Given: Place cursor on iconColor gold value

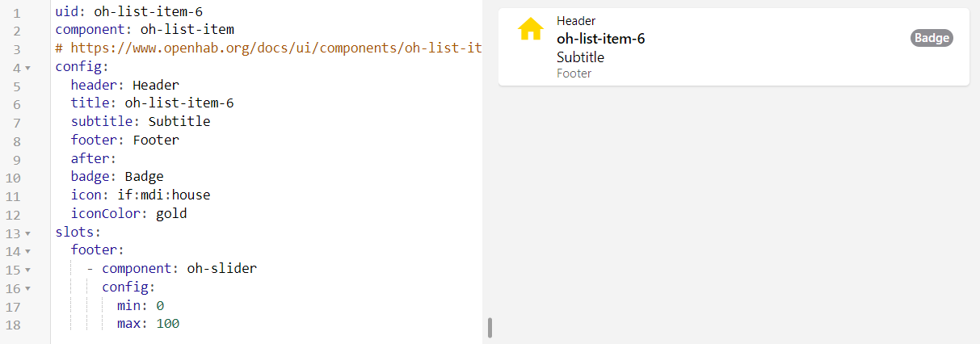Looking at the screenshot, I should (171, 214).
